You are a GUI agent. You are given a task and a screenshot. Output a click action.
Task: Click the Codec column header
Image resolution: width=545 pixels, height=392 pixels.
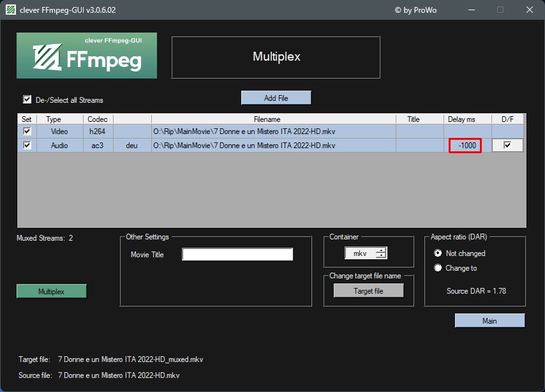(x=98, y=119)
